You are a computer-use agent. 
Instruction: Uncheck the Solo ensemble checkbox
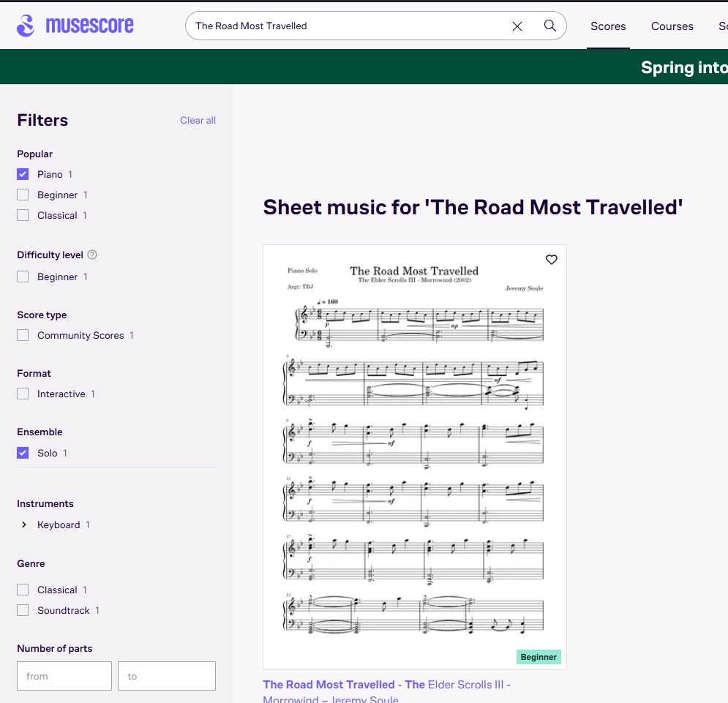[x=23, y=453]
